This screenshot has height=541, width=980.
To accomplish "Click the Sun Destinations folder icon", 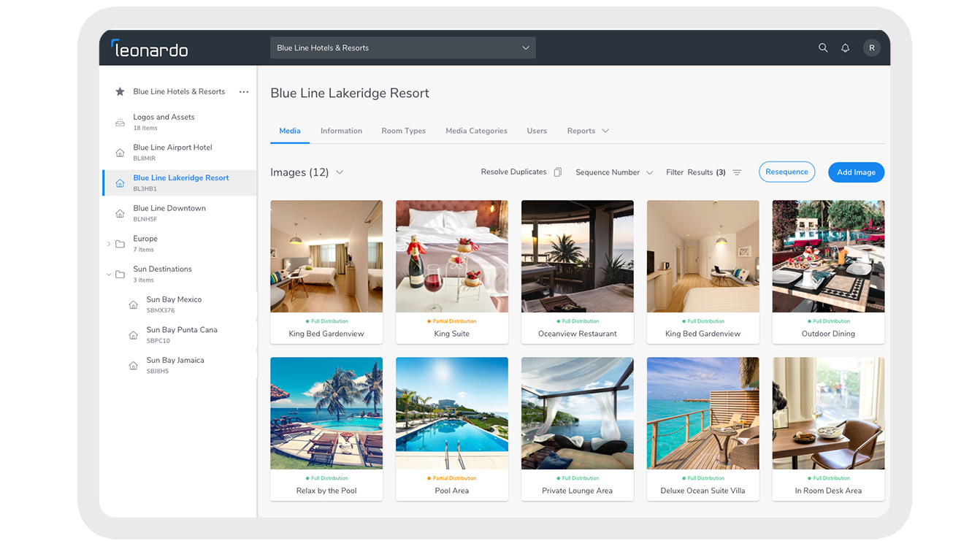I will [x=120, y=275].
